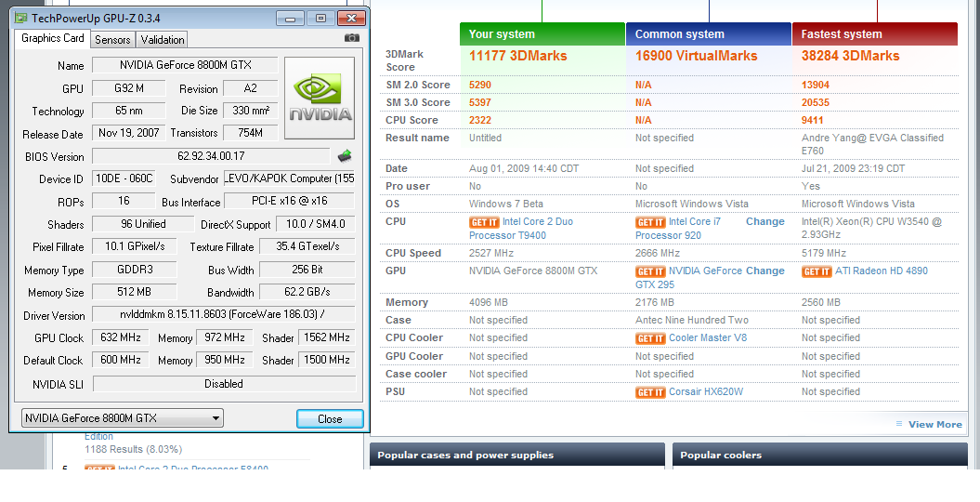Screen dimensions: 980x502
Task: Open Intel Core i7 Processor 920 link
Action: [678, 228]
